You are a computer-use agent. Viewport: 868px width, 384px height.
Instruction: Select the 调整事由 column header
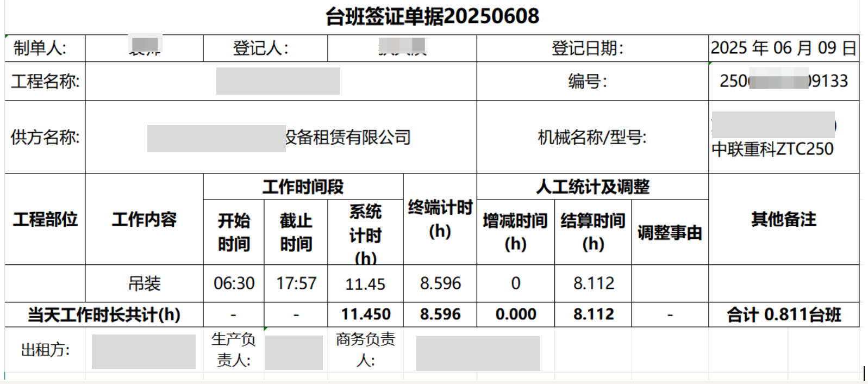click(670, 232)
